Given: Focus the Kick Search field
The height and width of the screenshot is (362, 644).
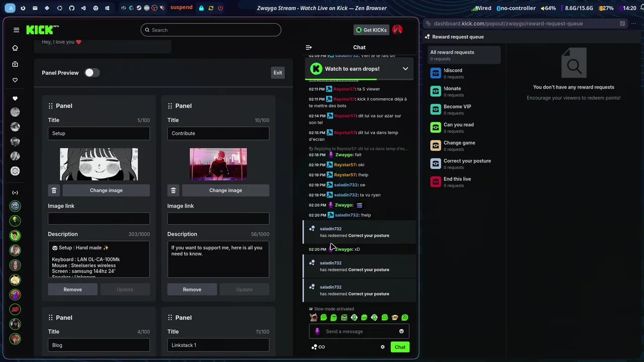Looking at the screenshot, I should coord(211,30).
